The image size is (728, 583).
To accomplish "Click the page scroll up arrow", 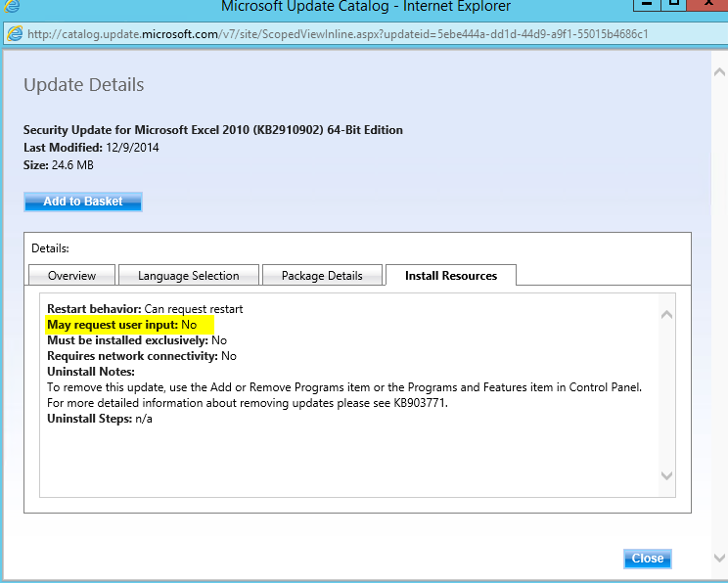I will 719,72.
